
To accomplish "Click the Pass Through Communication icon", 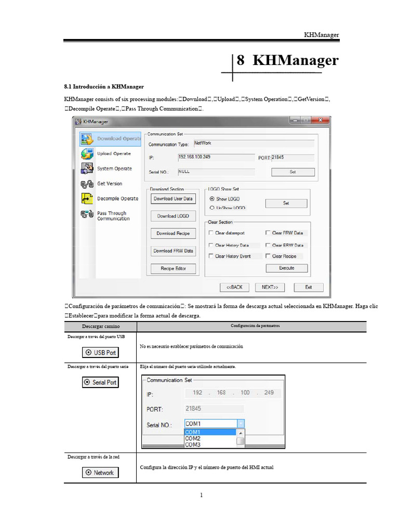I will pyautogui.click(x=87, y=214).
